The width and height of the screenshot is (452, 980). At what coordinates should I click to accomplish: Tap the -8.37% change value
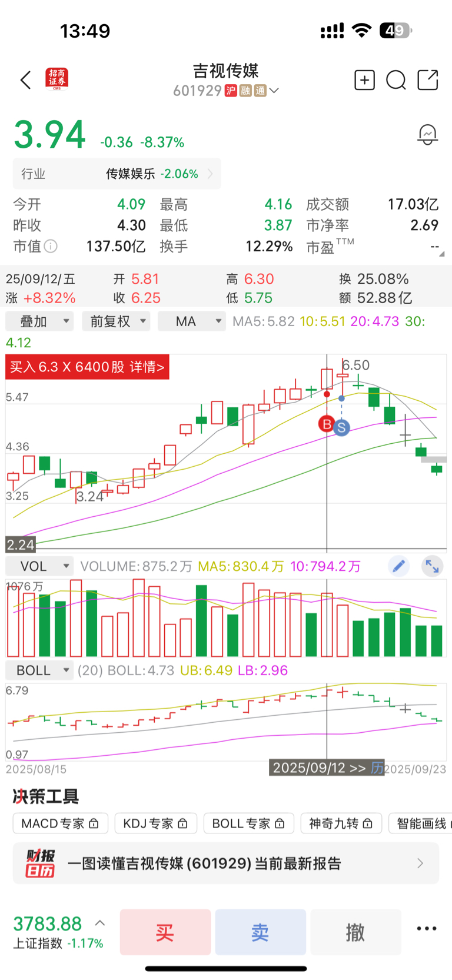162,142
